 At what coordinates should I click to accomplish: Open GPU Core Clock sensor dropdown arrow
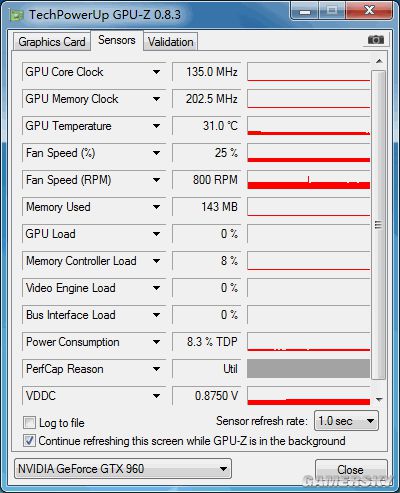(156, 72)
